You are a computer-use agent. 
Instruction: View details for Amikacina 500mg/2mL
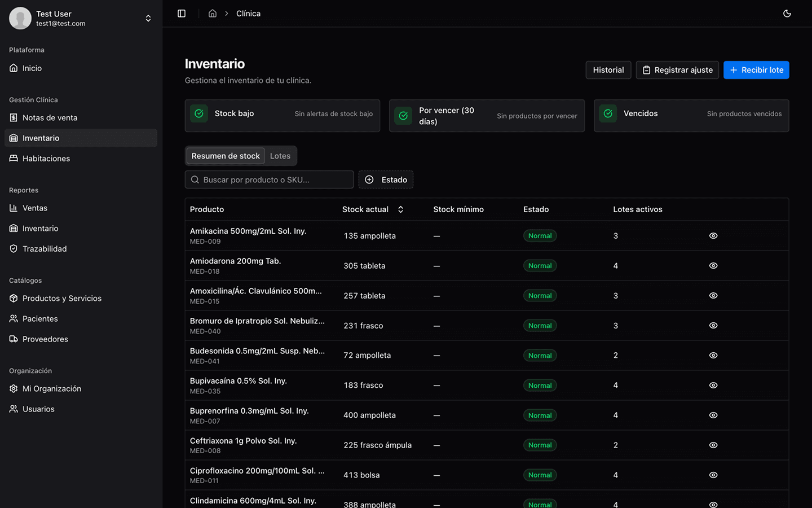click(x=713, y=236)
